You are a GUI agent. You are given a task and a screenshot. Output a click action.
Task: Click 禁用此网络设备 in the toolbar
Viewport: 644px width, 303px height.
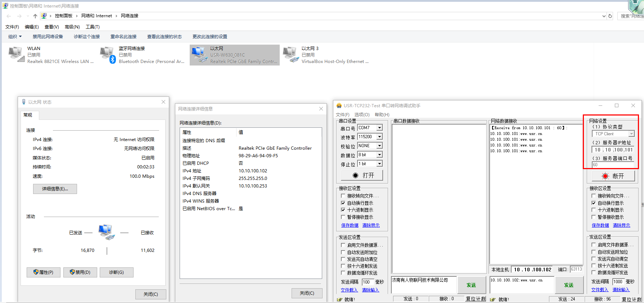(x=48, y=37)
